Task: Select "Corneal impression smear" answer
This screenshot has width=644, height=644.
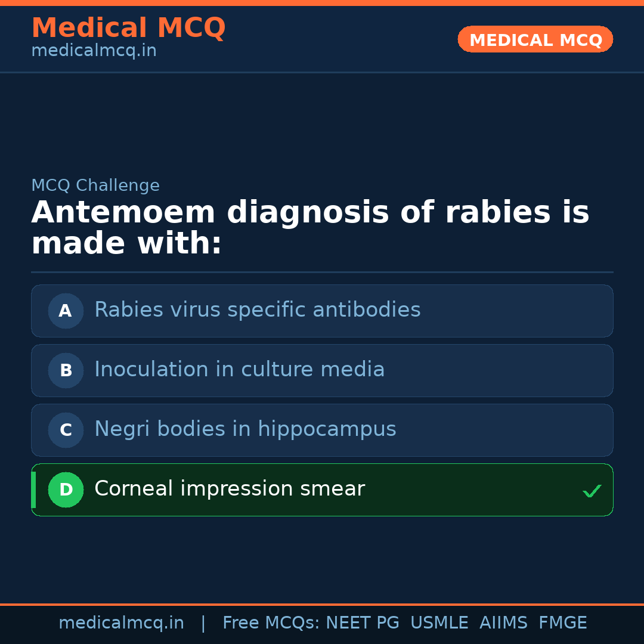Action: (x=230, y=489)
